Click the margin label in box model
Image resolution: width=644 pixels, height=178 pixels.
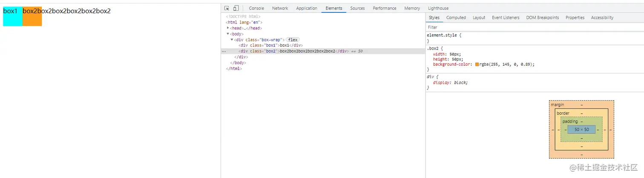(x=558, y=105)
